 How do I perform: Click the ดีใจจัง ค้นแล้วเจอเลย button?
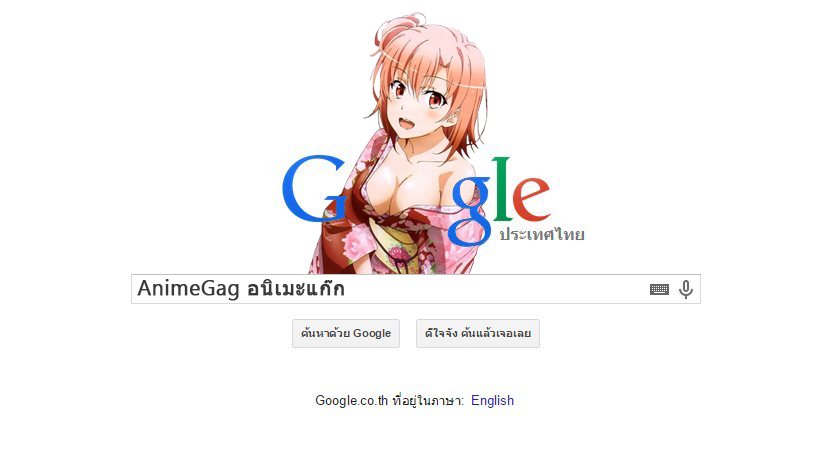(x=478, y=333)
